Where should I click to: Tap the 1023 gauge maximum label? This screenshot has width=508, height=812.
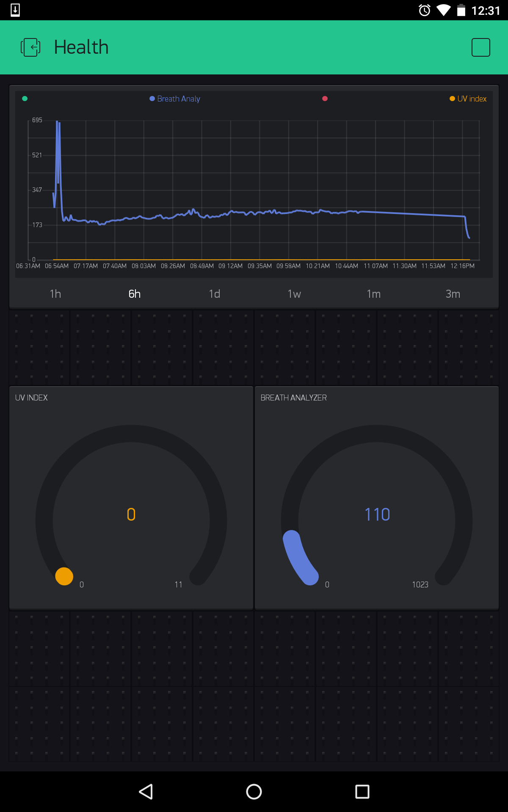tap(420, 584)
